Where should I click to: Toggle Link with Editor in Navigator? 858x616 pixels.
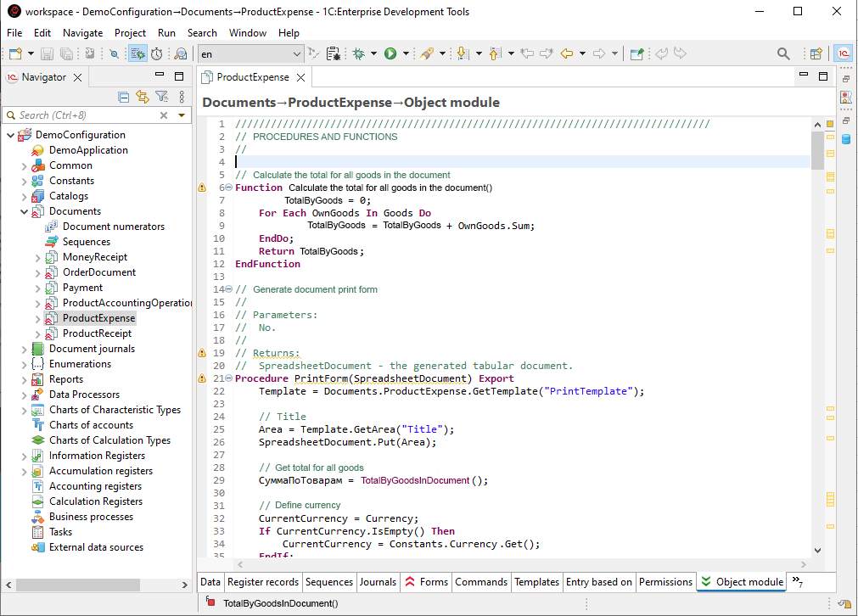[143, 97]
